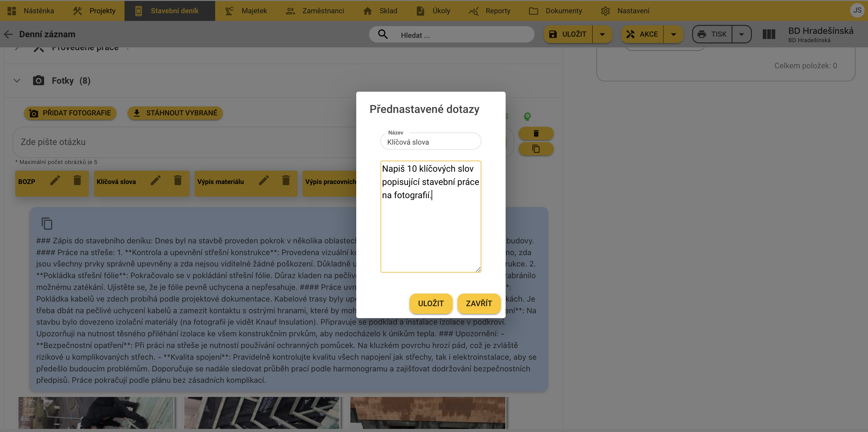The width and height of the screenshot is (868, 432).
Task: Expand the AKCE dropdown arrow
Action: [x=673, y=34]
